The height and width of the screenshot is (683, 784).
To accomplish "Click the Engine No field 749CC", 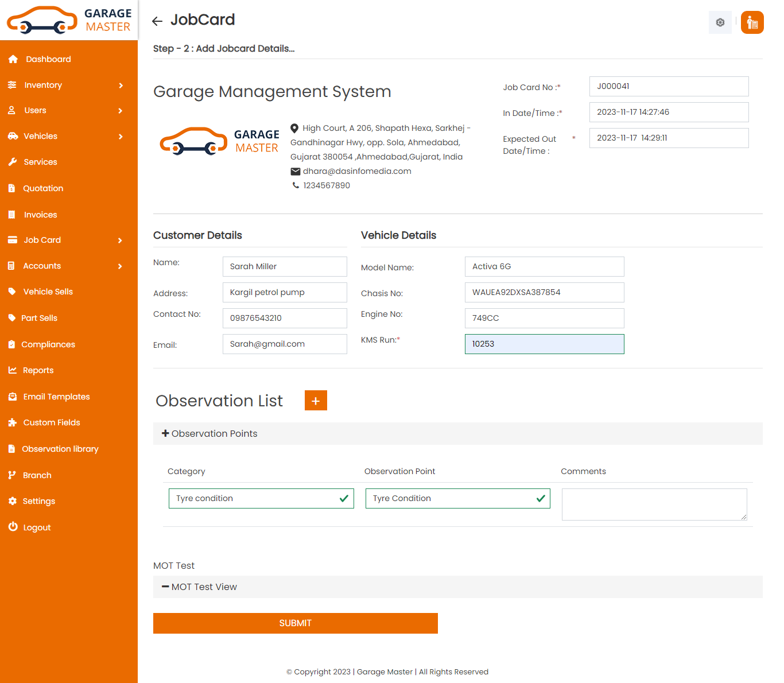I will pos(545,318).
